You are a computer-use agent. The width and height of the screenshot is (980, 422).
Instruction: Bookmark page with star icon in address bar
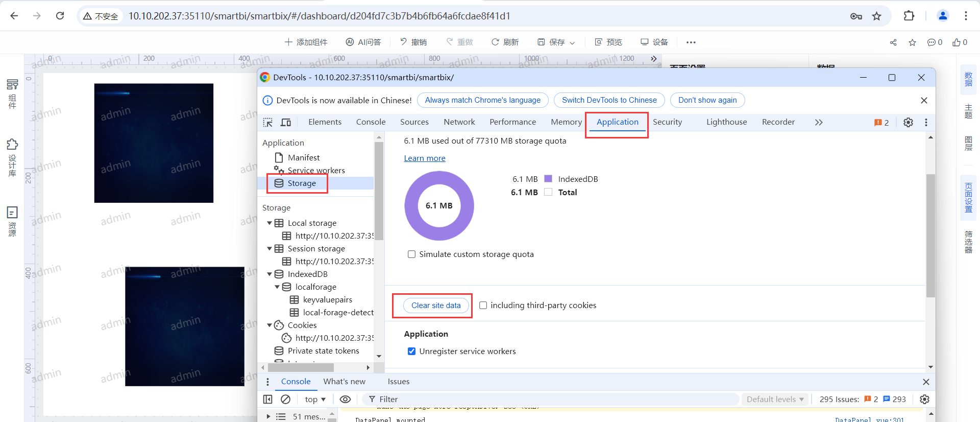[x=876, y=16]
